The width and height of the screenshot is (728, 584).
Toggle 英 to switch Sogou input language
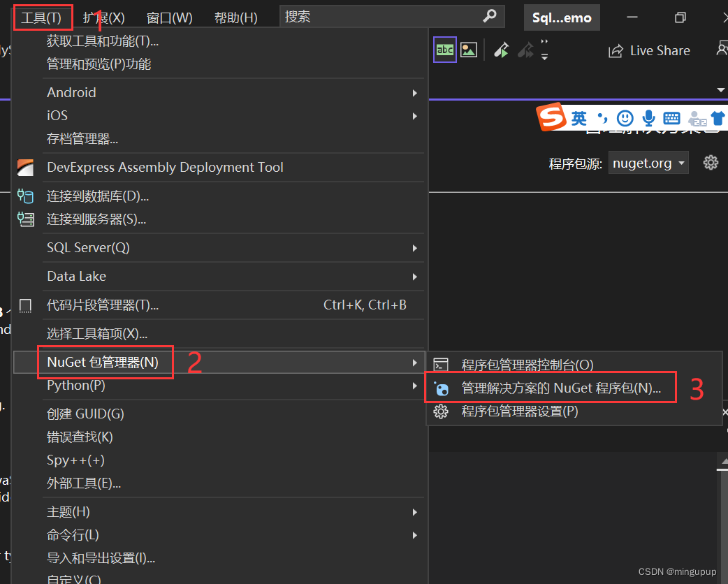click(x=579, y=118)
